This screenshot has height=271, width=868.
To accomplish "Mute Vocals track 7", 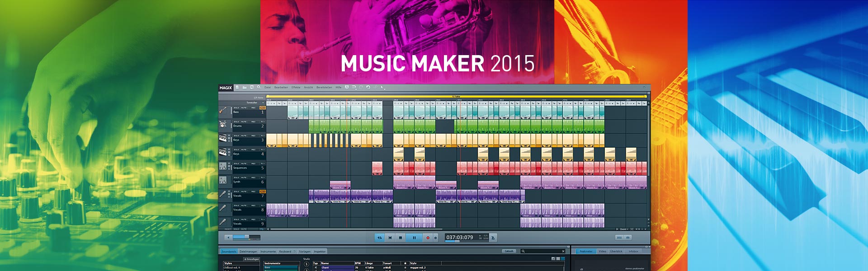I will [x=244, y=192].
